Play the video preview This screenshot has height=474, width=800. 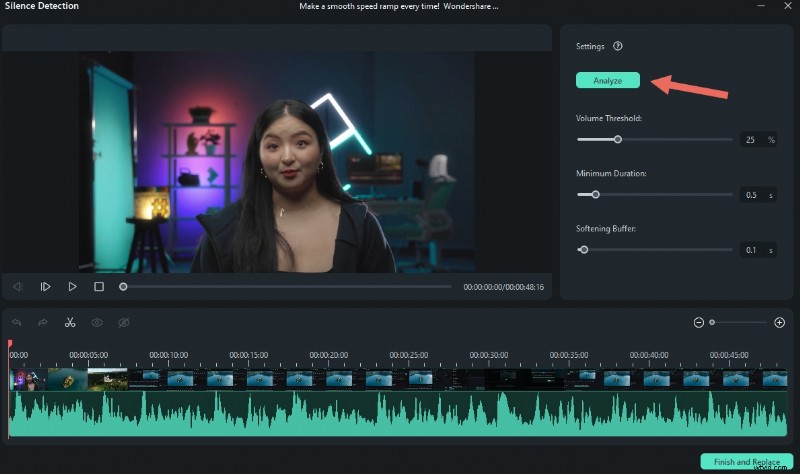pos(72,287)
